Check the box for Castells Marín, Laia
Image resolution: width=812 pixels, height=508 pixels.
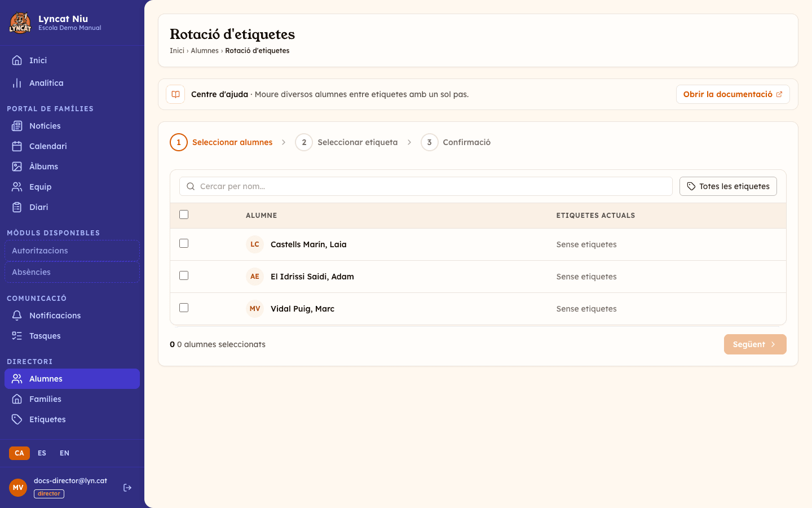[184, 243]
